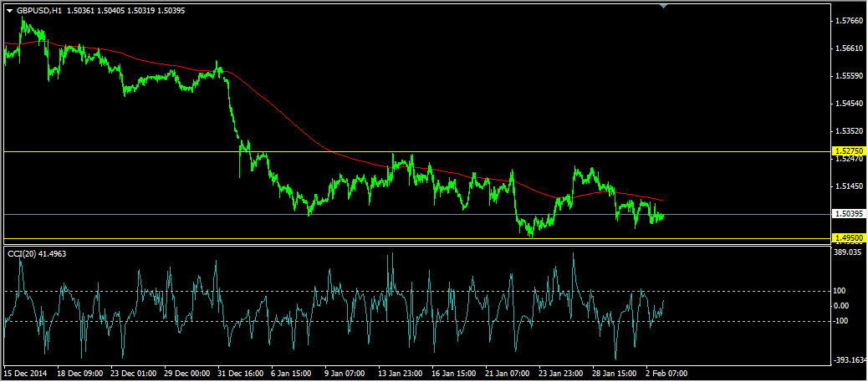Click the 29 Dec 00:00 time label
Image resolution: width=868 pixels, height=382 pixels.
pos(187,374)
